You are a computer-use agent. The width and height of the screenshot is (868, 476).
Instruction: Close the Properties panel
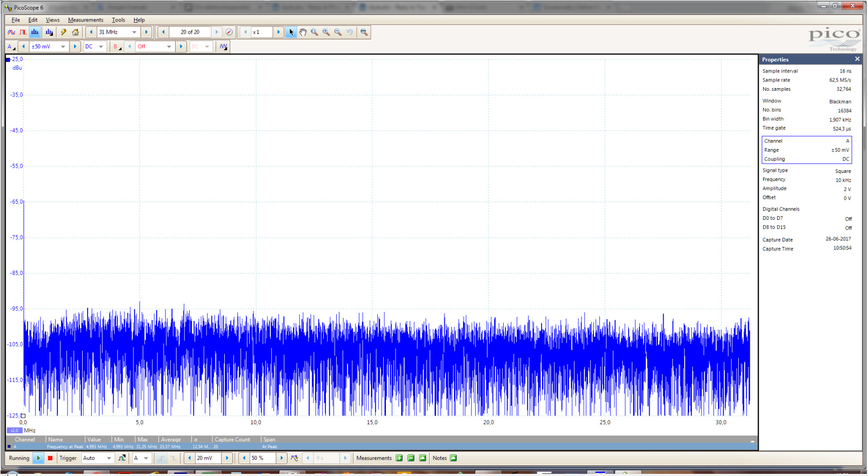[x=857, y=59]
